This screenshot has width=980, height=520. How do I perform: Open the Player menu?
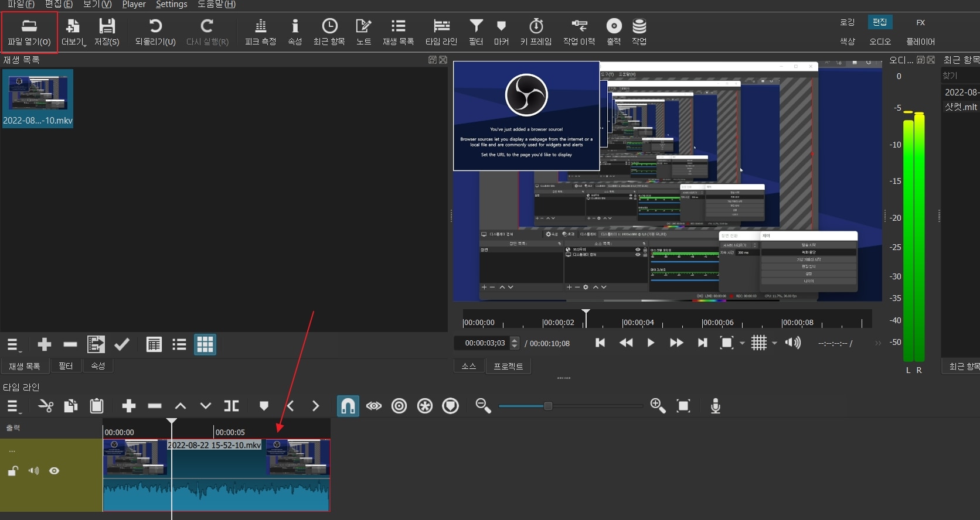(x=134, y=5)
